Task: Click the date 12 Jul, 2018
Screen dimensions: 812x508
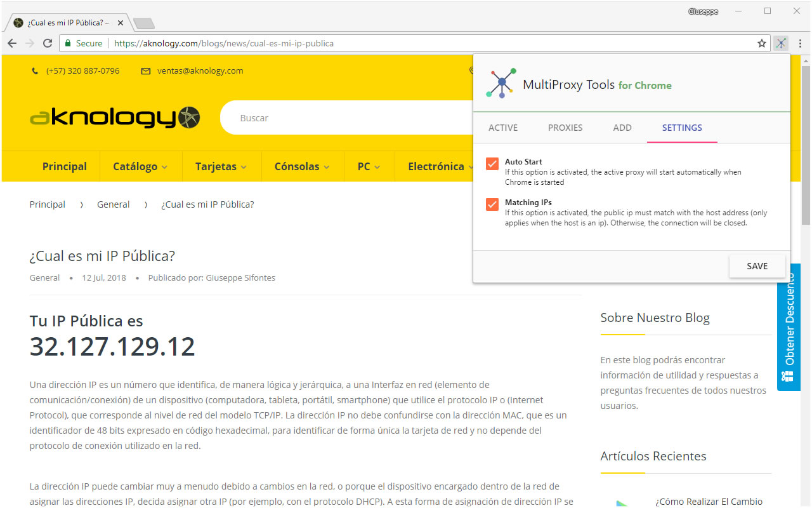Action: (104, 277)
